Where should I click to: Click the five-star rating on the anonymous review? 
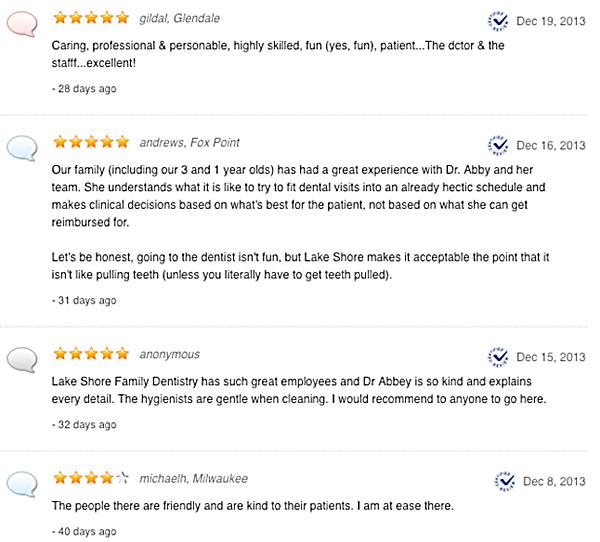click(x=91, y=354)
